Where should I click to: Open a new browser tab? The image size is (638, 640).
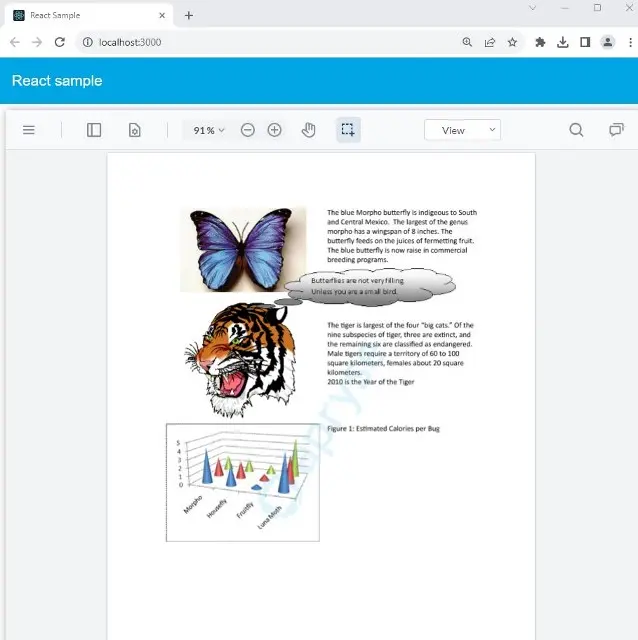[x=189, y=16]
